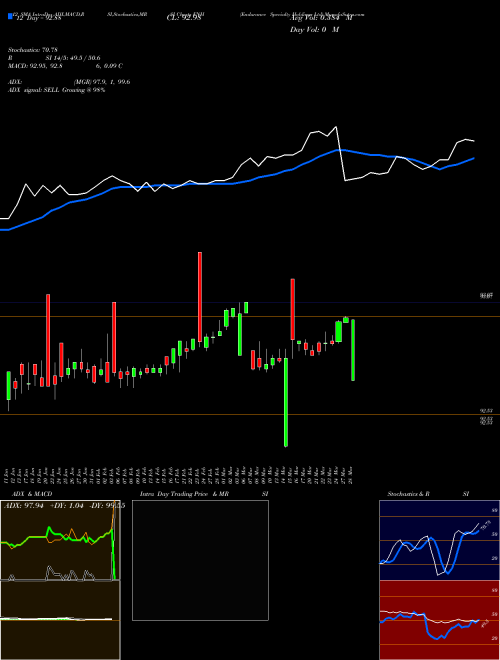Viewport: 500px width, 660px height.
Task: Click the 'CL: 92.98' closing price label
Action: pos(184,18)
